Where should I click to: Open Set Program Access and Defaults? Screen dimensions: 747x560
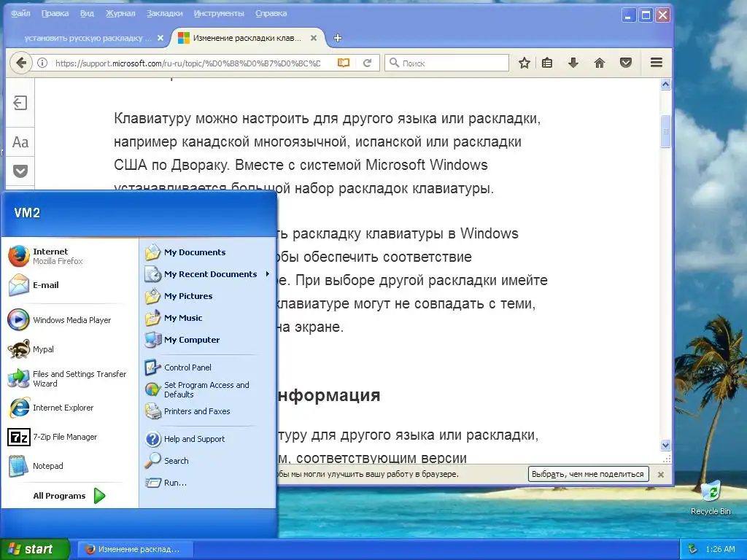208,389
